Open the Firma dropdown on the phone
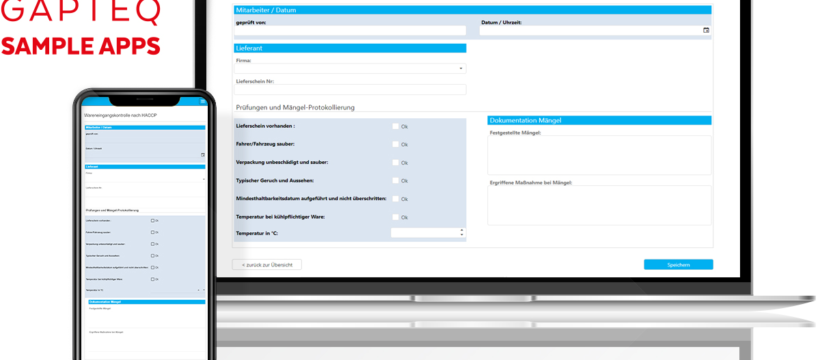The image size is (820, 360). pyautogui.click(x=145, y=179)
